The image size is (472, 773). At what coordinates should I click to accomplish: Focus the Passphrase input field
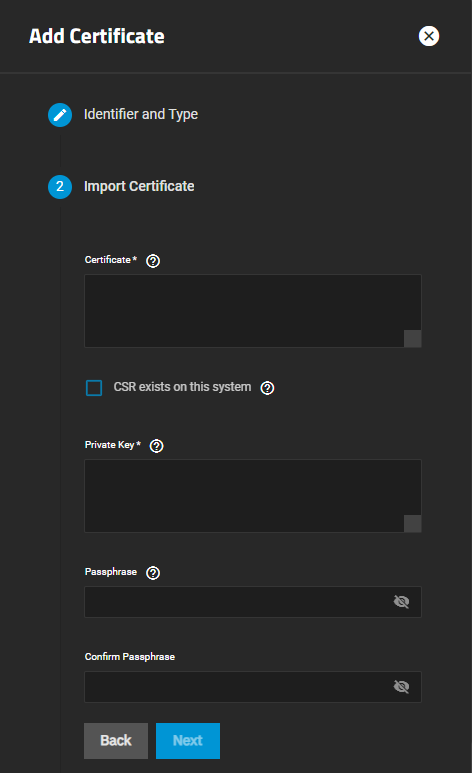coord(253,602)
